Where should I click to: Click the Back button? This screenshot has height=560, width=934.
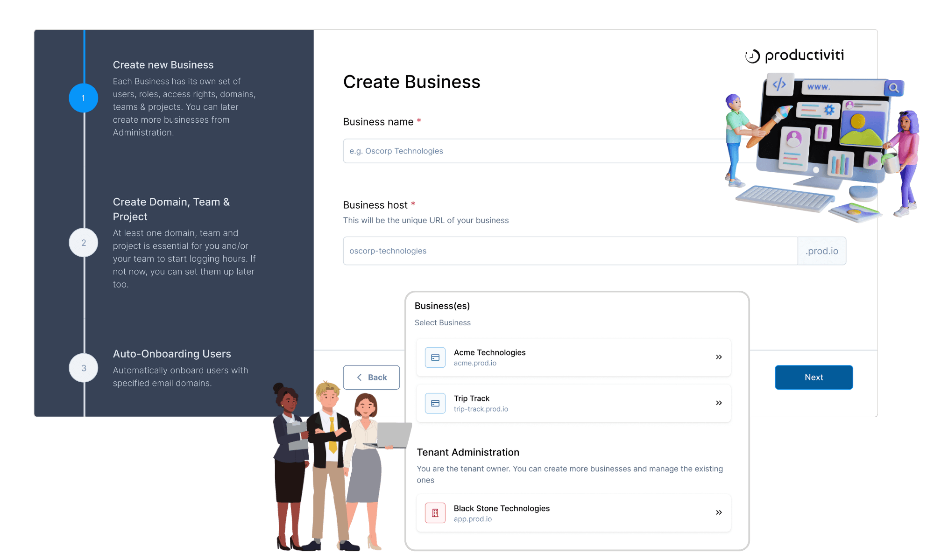click(371, 377)
